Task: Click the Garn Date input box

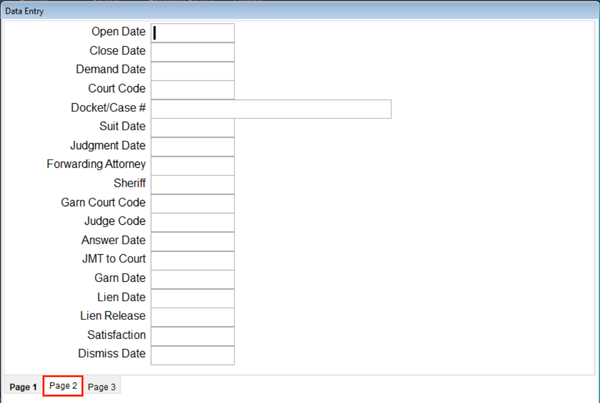Action: click(x=192, y=279)
